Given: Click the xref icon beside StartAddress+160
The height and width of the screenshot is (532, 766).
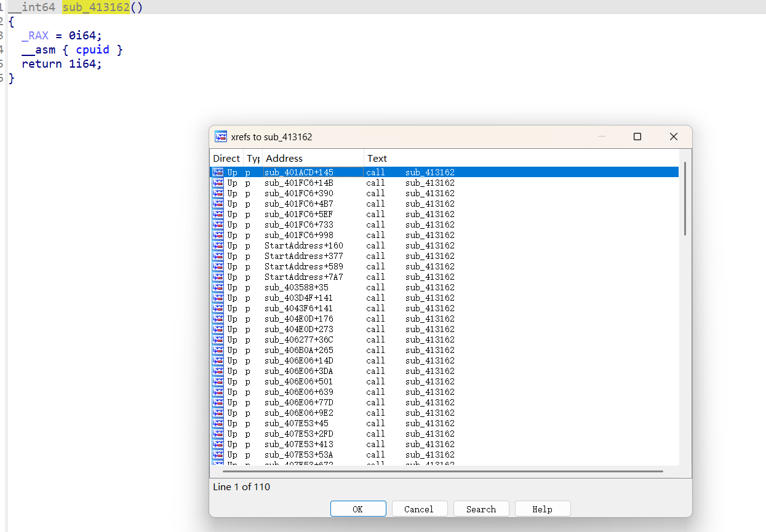Looking at the screenshot, I should point(218,245).
